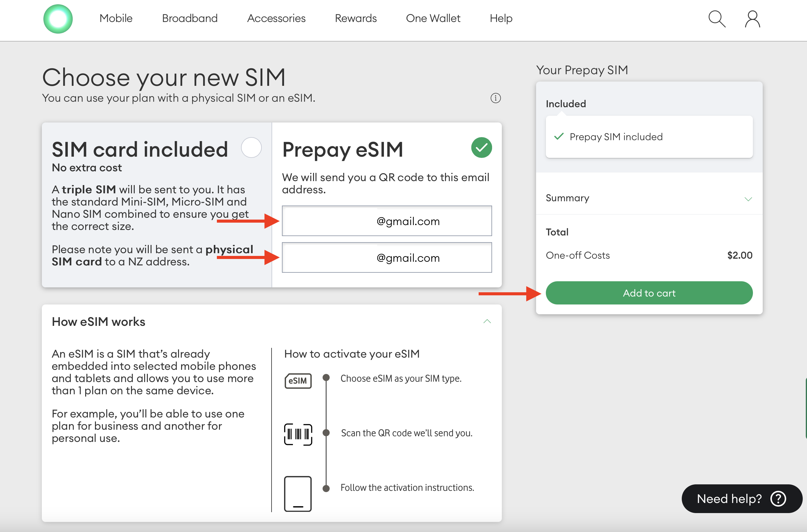This screenshot has height=532, width=807.
Task: Click the Add to cart button
Action: (648, 293)
